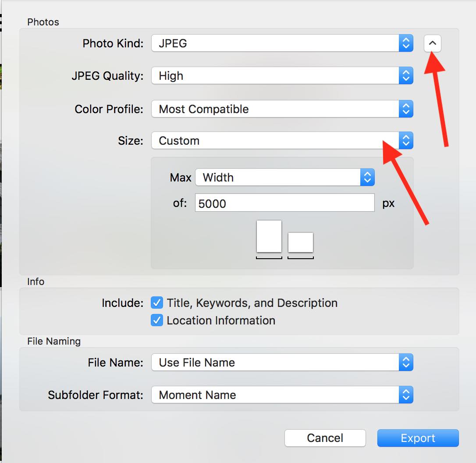Click the JPEG Quality stepper arrows
Viewport: 476px width, 463px height.
406,76
